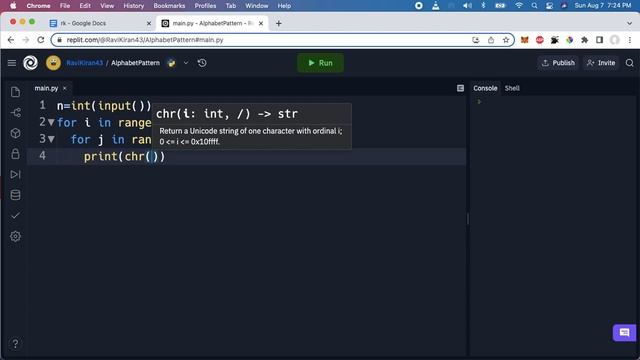Click inside the chr() parentheses on line 4
Image resolution: width=640 pixels, height=360 pixels.
coord(151,156)
